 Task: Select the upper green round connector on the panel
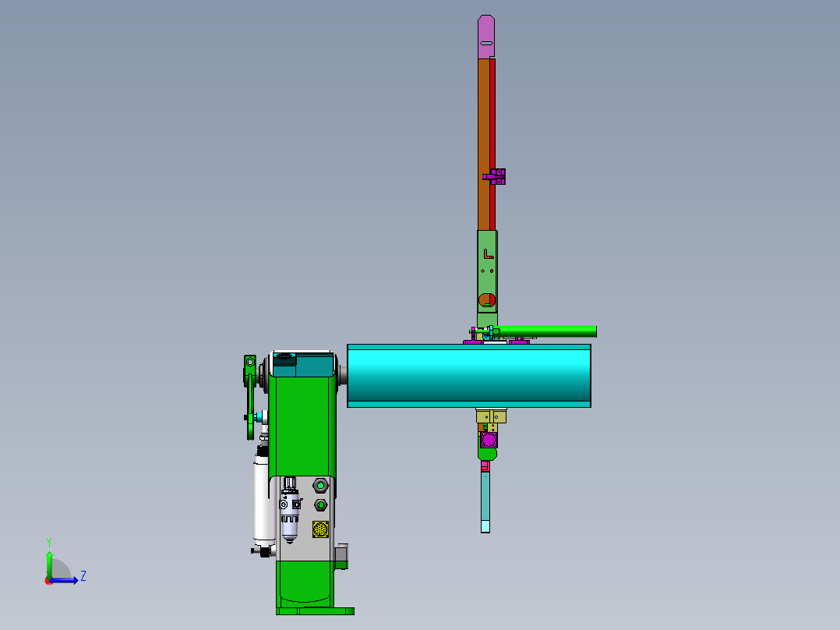[320, 486]
